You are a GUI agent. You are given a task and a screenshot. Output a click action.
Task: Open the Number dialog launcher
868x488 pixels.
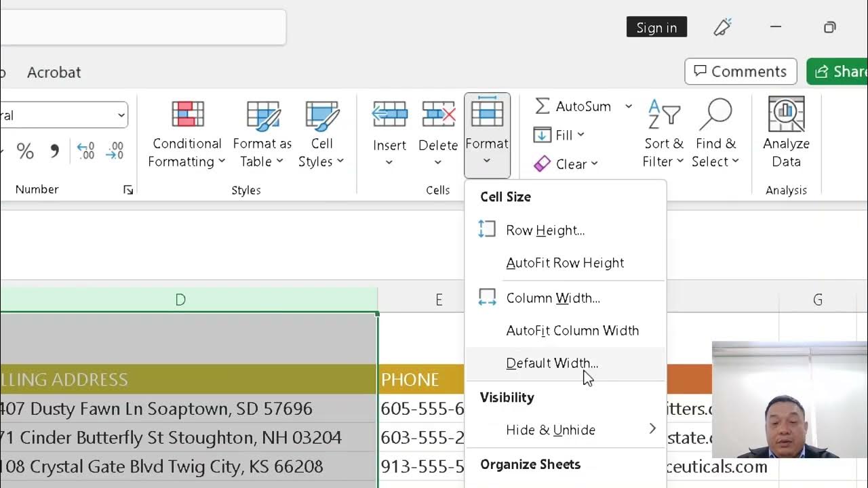[128, 190]
